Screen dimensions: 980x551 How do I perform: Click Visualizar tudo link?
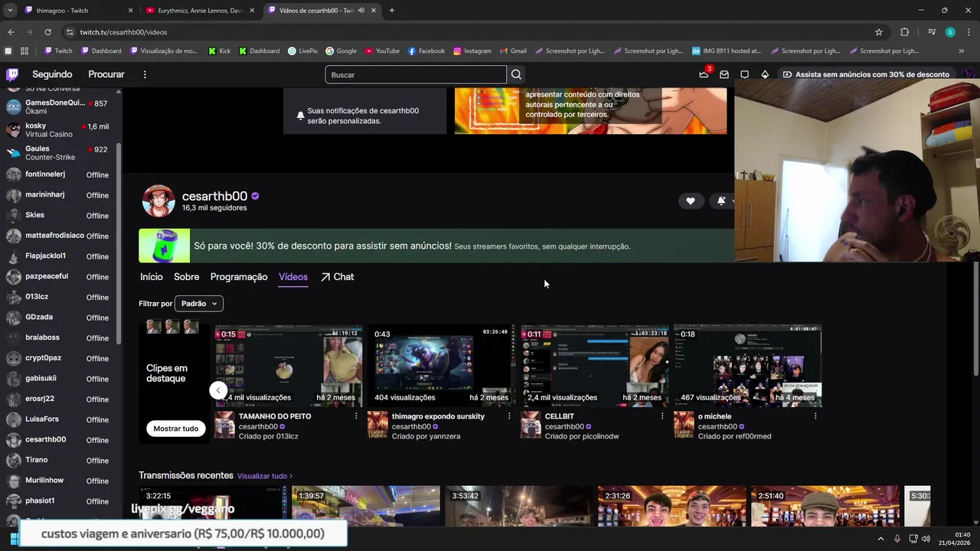(x=265, y=476)
